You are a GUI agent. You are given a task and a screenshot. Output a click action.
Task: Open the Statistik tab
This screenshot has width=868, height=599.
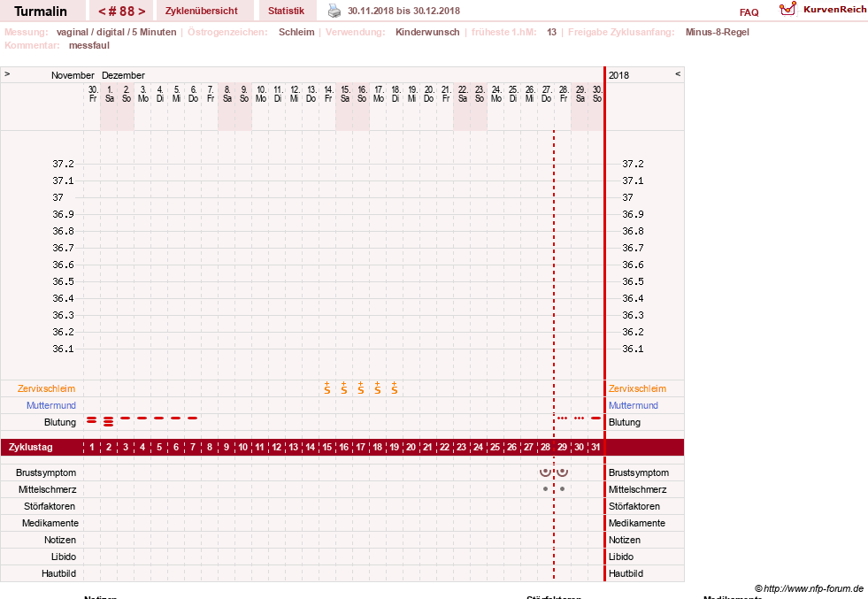286,11
